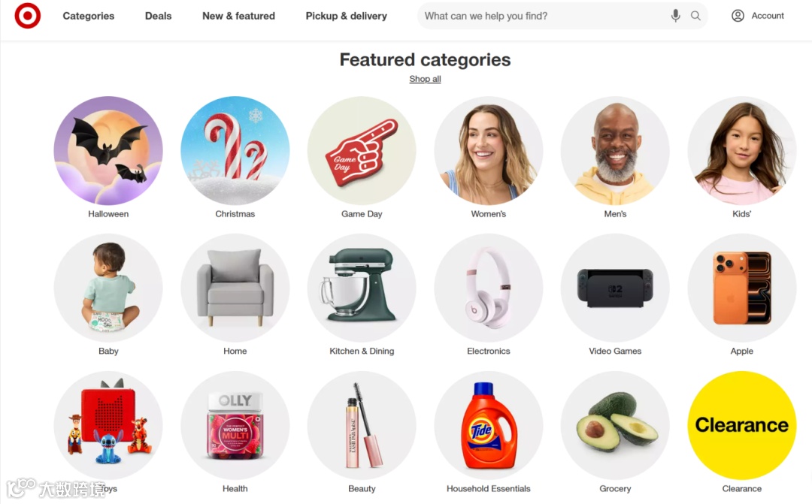Open the Deals menu item
The height and width of the screenshot is (504, 812).
158,16
